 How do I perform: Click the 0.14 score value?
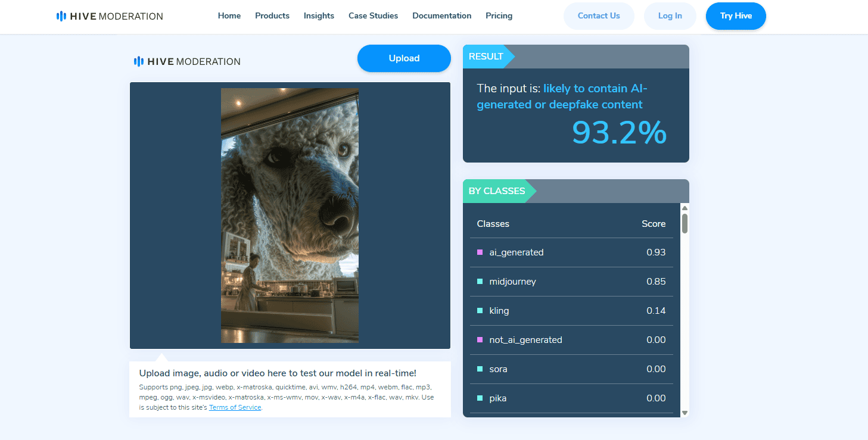(656, 311)
